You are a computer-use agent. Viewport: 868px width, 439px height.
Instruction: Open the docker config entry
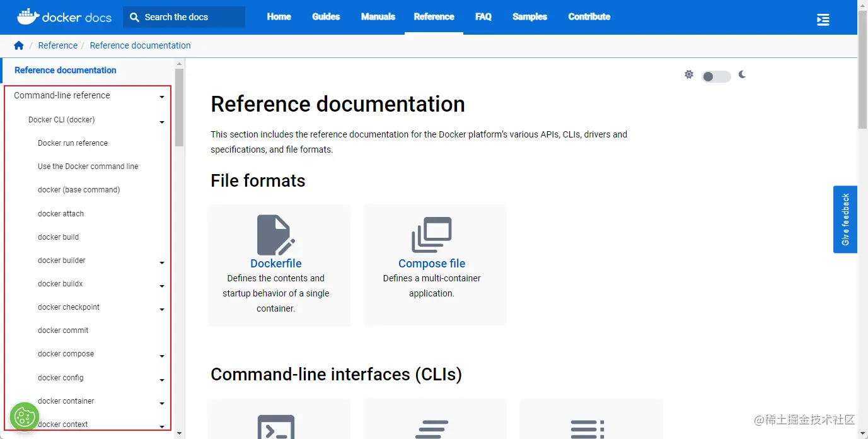pyautogui.click(x=61, y=378)
